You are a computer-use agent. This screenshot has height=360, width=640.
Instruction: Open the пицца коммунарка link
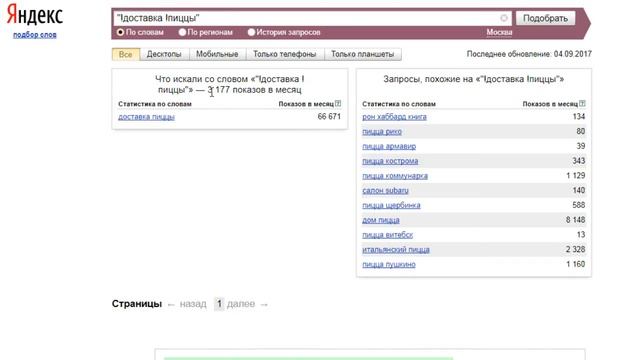395,176
